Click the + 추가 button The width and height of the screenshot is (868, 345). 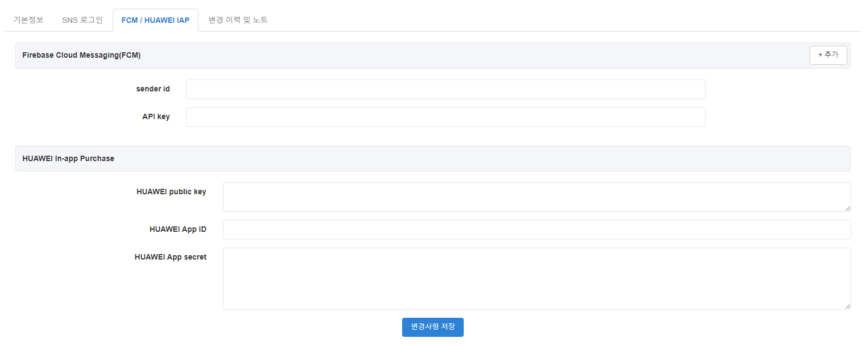828,55
